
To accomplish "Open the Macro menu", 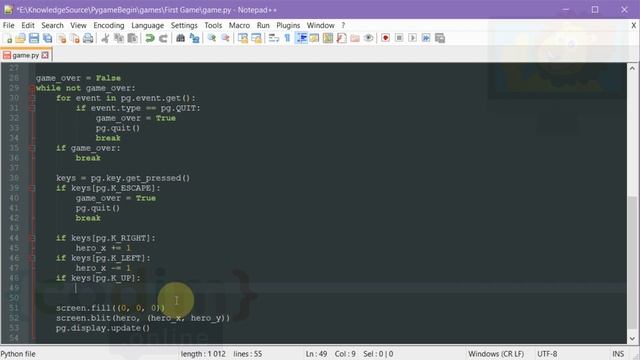I will tap(239, 25).
